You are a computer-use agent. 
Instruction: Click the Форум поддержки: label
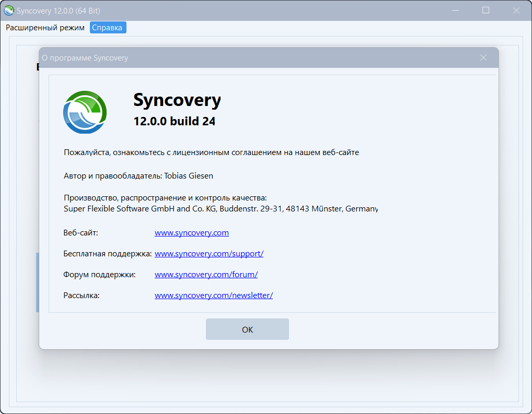point(99,275)
